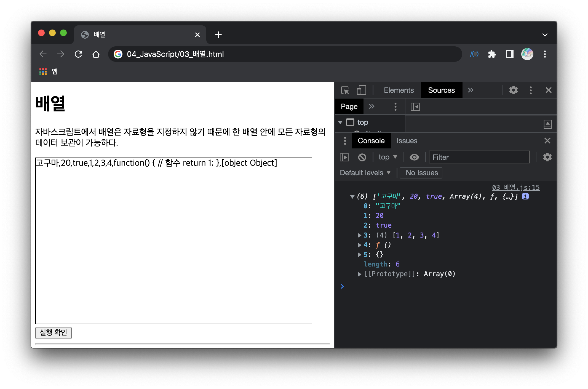This screenshot has width=588, height=389.
Task: Expand the [[Prototype]] Array(0) entry
Action: [360, 274]
